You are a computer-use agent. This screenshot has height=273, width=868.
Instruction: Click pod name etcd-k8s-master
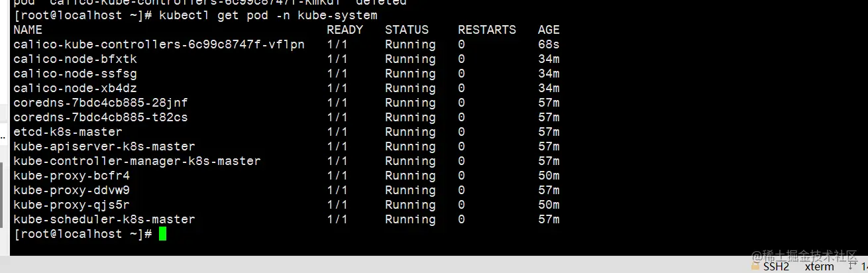tap(68, 132)
